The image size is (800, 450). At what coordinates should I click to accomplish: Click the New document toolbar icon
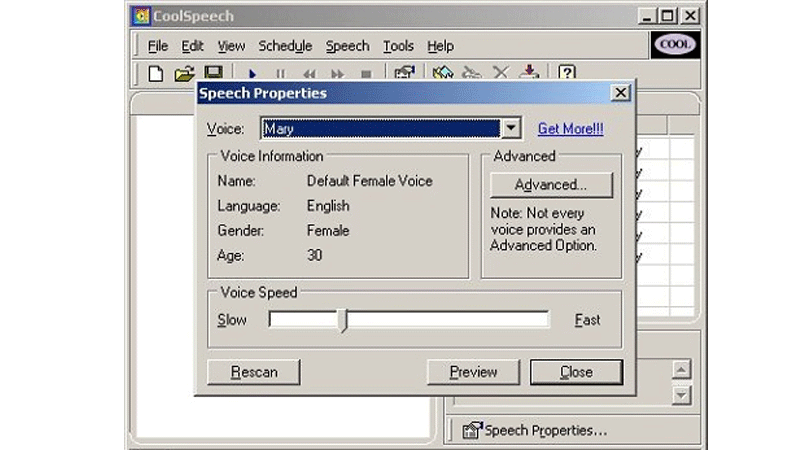click(156, 73)
